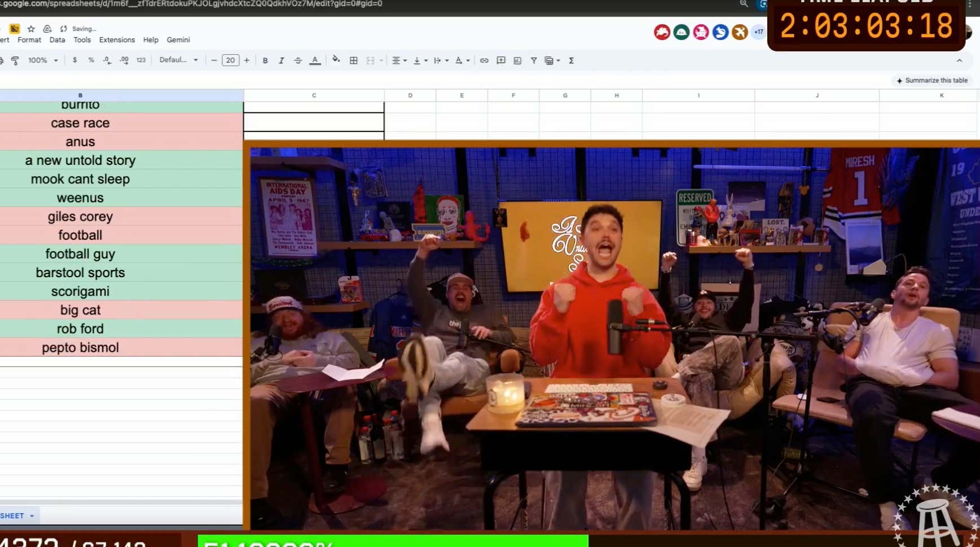Show the +17 additional collaborators
The width and height of the screenshot is (980, 547).
(758, 32)
